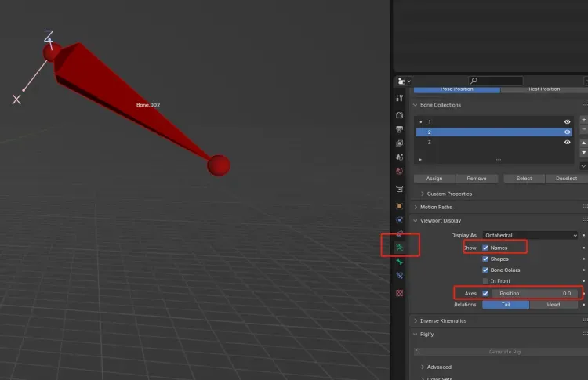This screenshot has height=380, width=588.
Task: Switch to Rest Position
Action: [544, 89]
